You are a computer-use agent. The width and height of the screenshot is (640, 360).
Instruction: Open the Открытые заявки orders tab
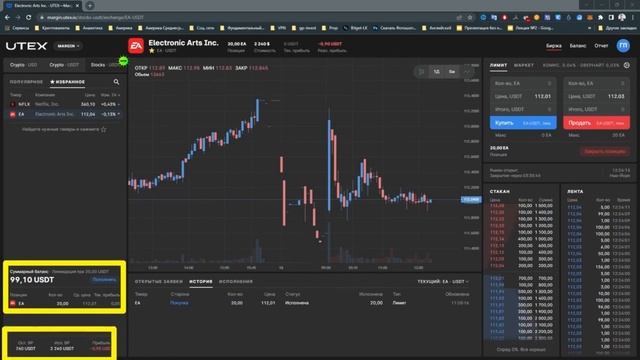click(x=159, y=282)
